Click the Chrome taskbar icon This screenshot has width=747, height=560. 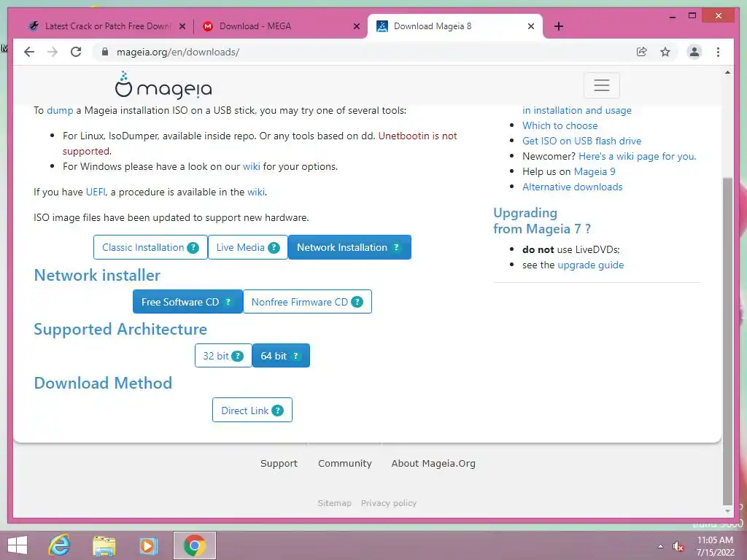[x=194, y=545]
